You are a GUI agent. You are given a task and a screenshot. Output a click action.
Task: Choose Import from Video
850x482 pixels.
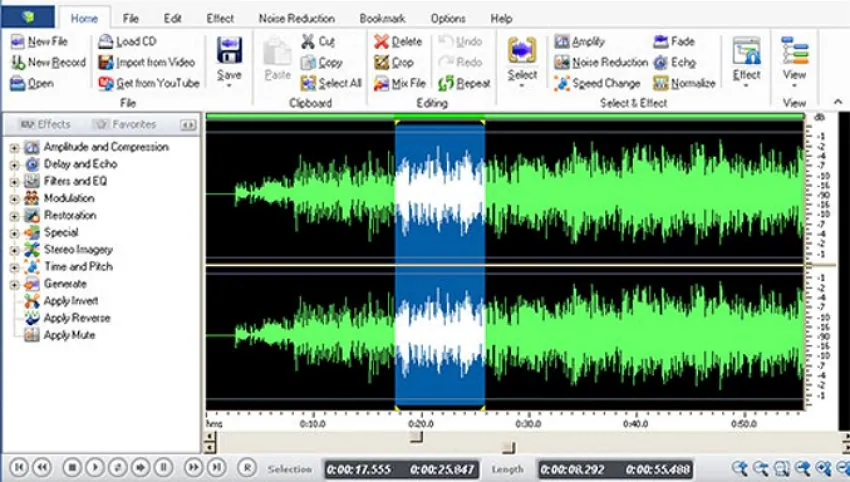[146, 62]
